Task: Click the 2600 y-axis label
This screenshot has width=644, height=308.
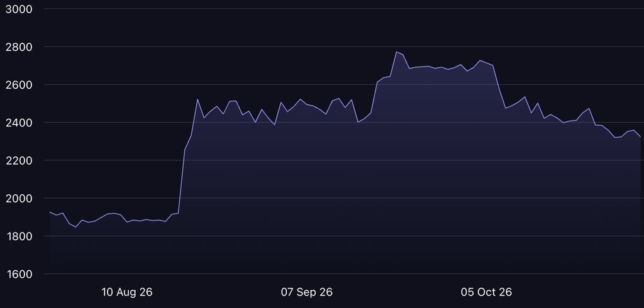Action: [18, 85]
